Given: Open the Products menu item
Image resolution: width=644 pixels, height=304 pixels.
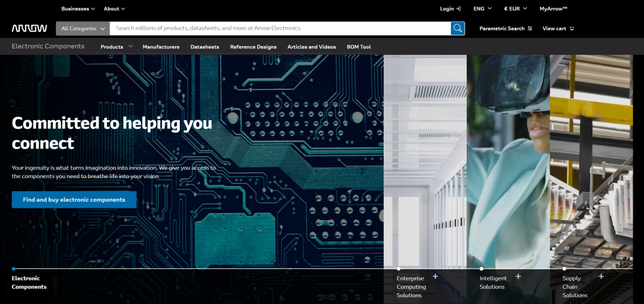Looking at the screenshot, I should tap(112, 47).
